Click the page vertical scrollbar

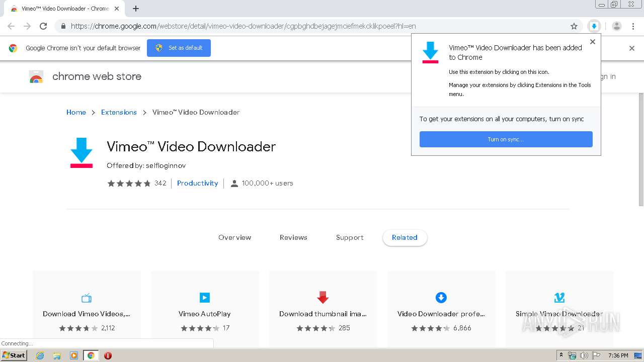640,149
